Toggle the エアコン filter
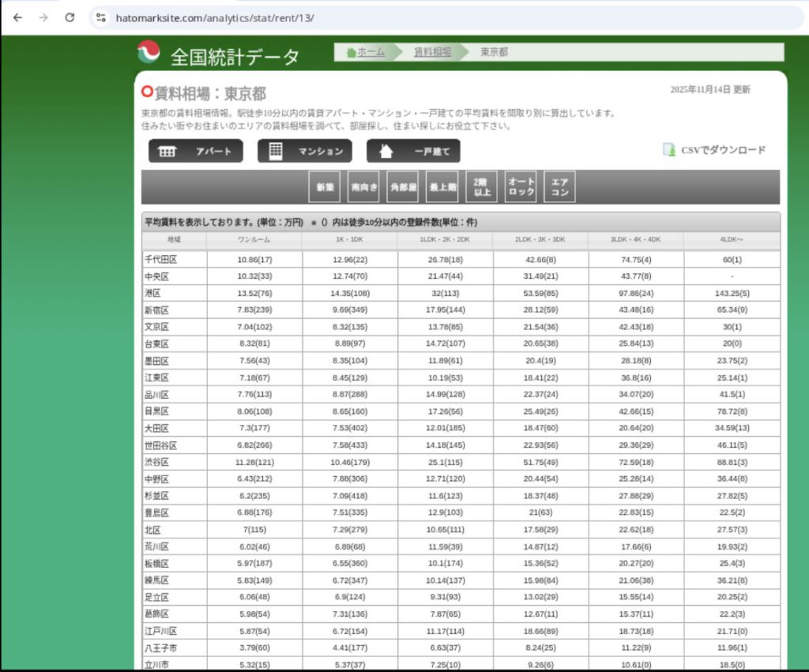The width and height of the screenshot is (809, 672). point(560,187)
